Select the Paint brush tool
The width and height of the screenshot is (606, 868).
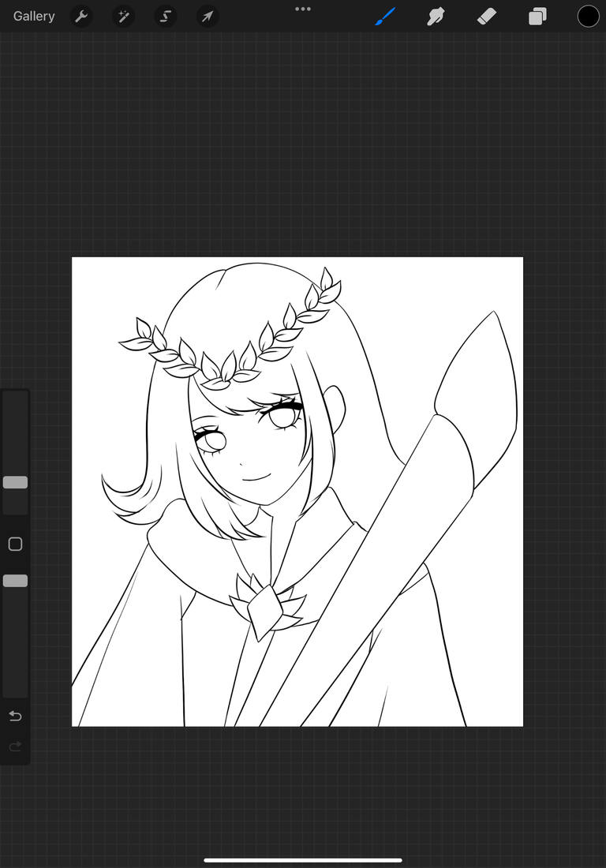[x=385, y=17]
